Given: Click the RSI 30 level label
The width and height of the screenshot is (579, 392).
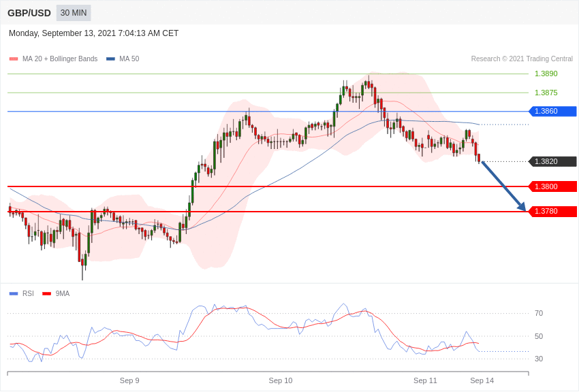Looking at the screenshot, I should [x=539, y=359].
